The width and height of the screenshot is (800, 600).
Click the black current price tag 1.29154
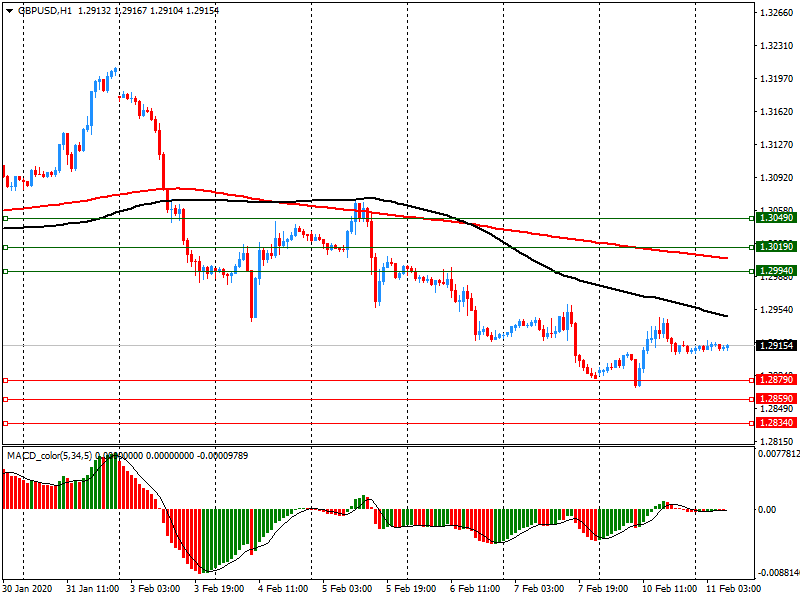point(776,345)
